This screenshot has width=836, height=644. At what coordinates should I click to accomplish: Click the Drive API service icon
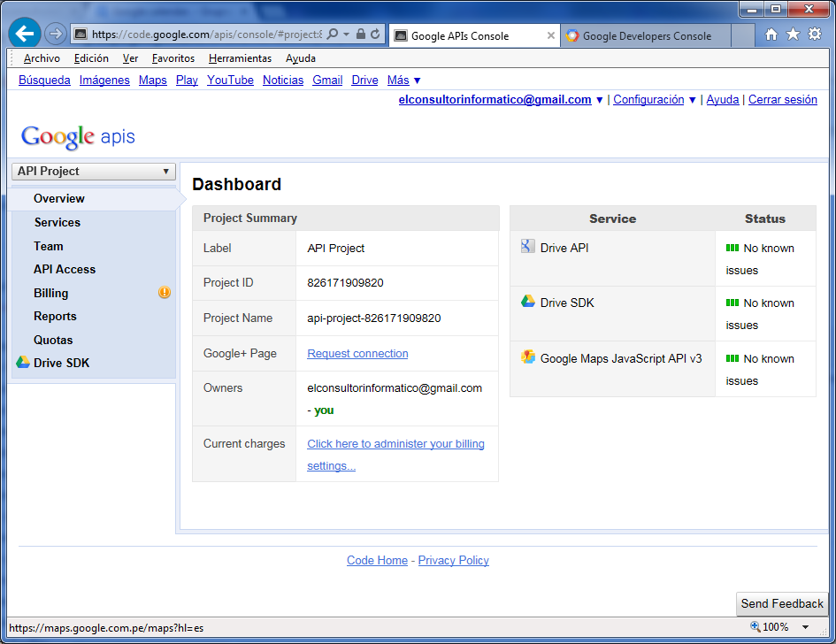pyautogui.click(x=527, y=246)
